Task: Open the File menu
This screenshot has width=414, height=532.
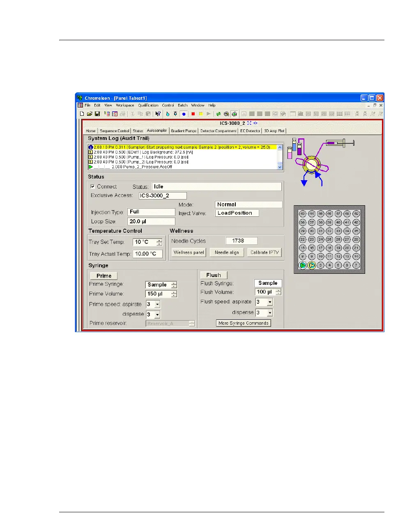Action: pos(87,105)
